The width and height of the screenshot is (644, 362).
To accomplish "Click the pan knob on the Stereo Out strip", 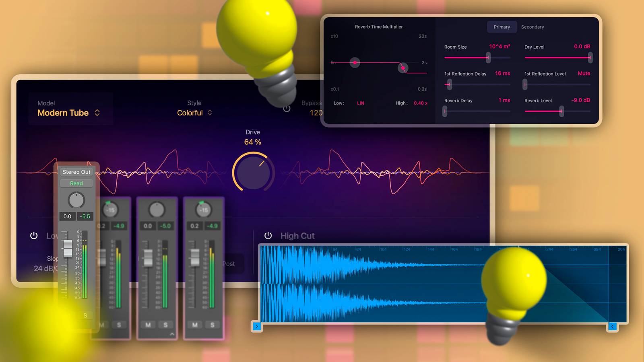I will (76, 200).
